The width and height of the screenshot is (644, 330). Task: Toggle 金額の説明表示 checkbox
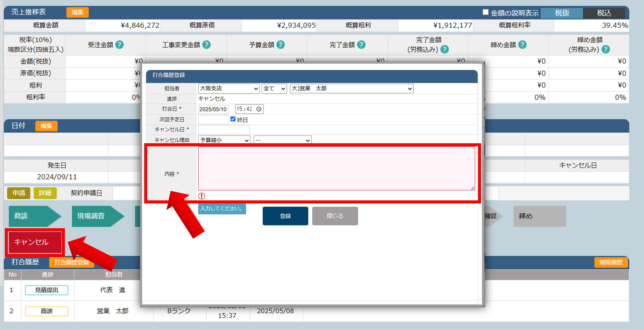pyautogui.click(x=485, y=12)
